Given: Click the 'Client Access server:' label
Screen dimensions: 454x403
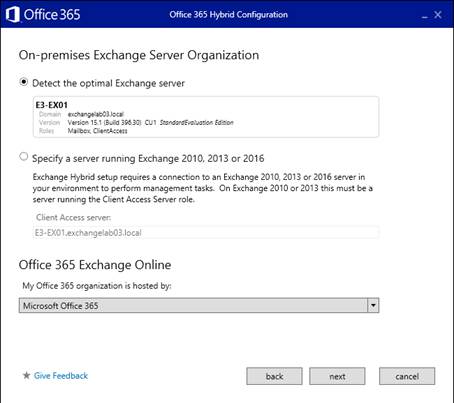Looking at the screenshot, I should click(x=73, y=218).
